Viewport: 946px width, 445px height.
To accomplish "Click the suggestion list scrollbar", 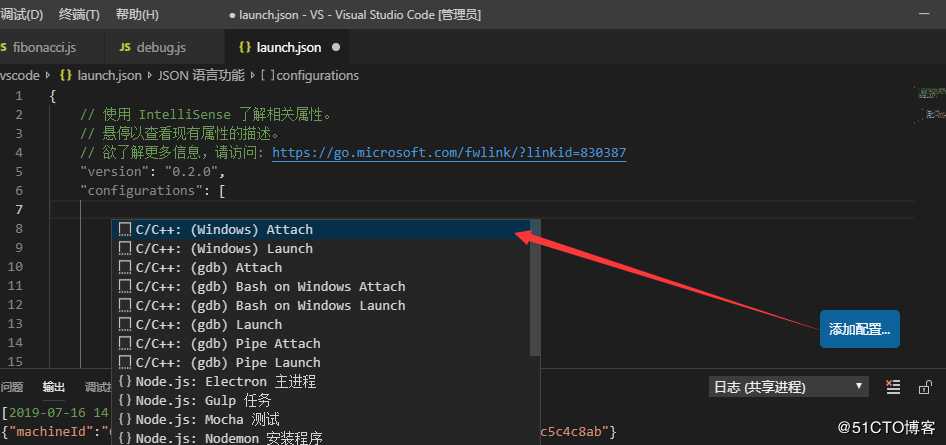I will click(x=535, y=288).
